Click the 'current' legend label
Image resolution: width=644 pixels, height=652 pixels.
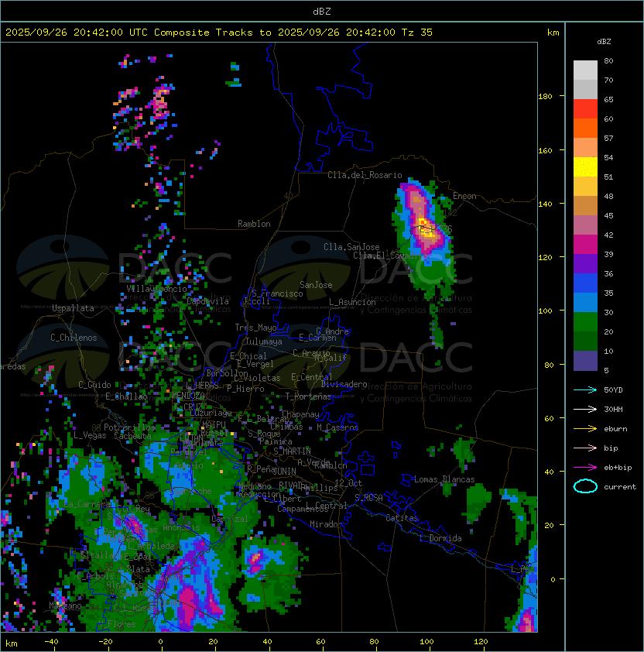click(x=620, y=486)
